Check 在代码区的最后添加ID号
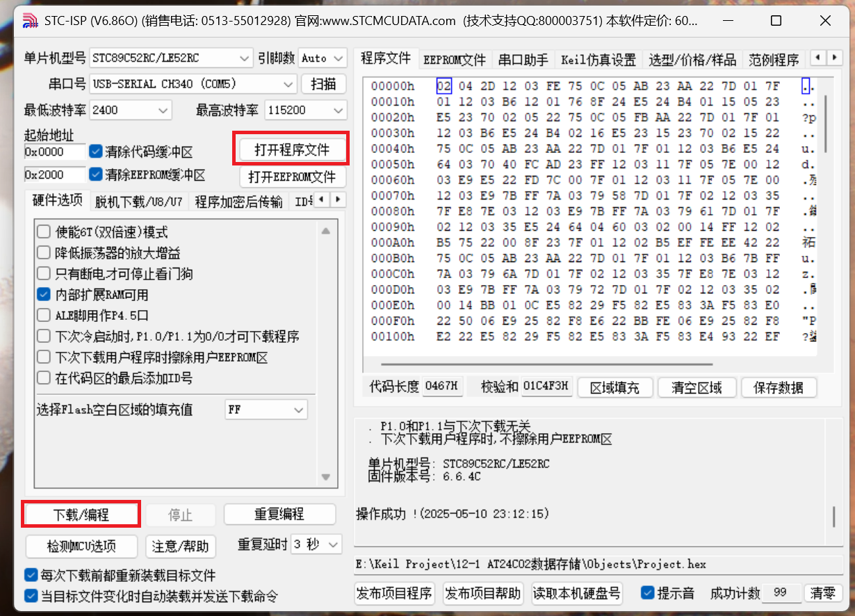 click(x=44, y=378)
